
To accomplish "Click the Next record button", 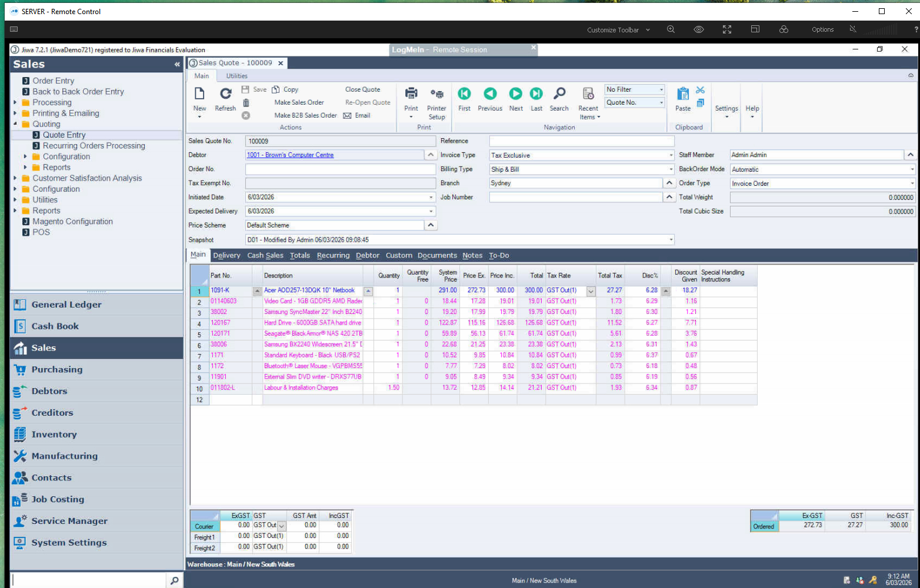I will [x=515, y=94].
